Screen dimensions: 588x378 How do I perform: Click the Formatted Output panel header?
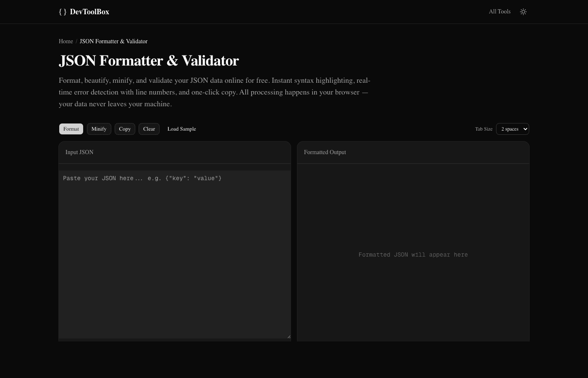click(325, 152)
